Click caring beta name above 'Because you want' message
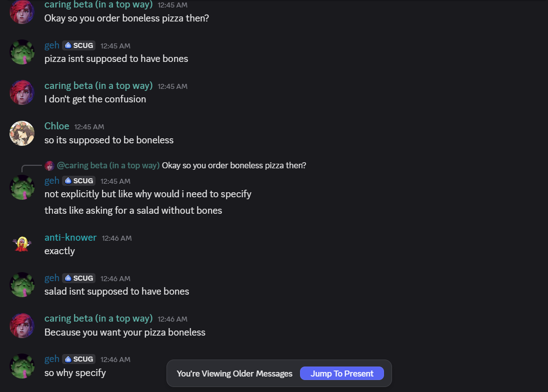Viewport: 548px width, 392px height. click(x=98, y=319)
